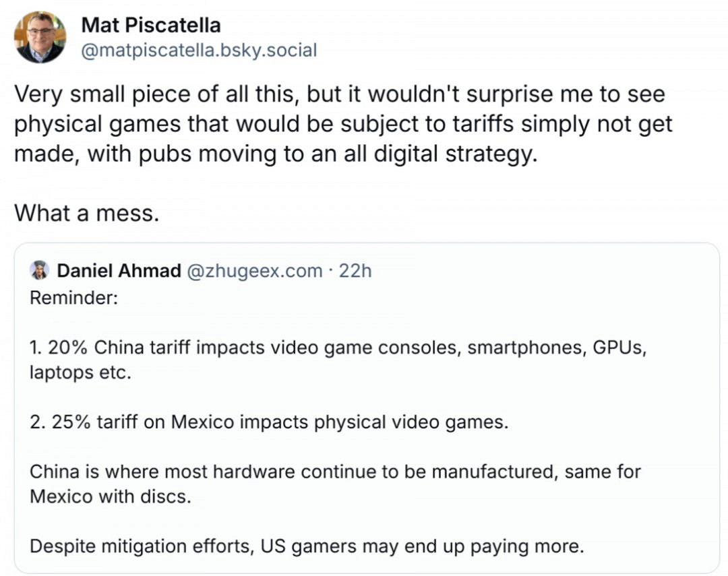
Task: Click the 'Mexico with discs.' text
Action: click(x=111, y=497)
